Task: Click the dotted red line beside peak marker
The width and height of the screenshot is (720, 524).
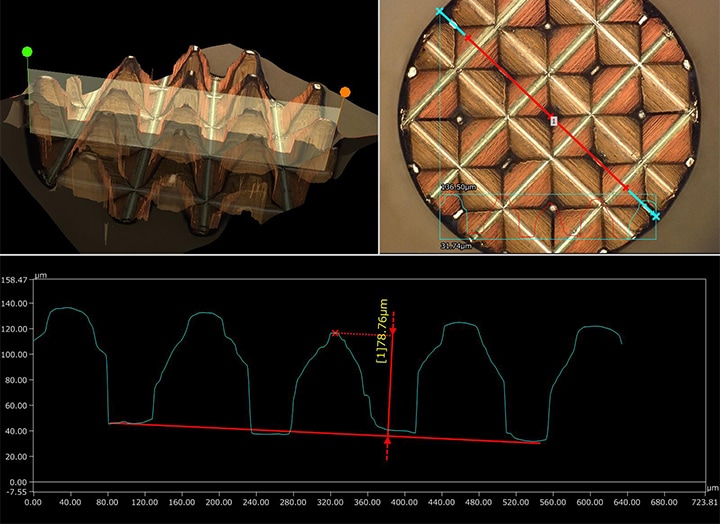Action: pos(364,334)
